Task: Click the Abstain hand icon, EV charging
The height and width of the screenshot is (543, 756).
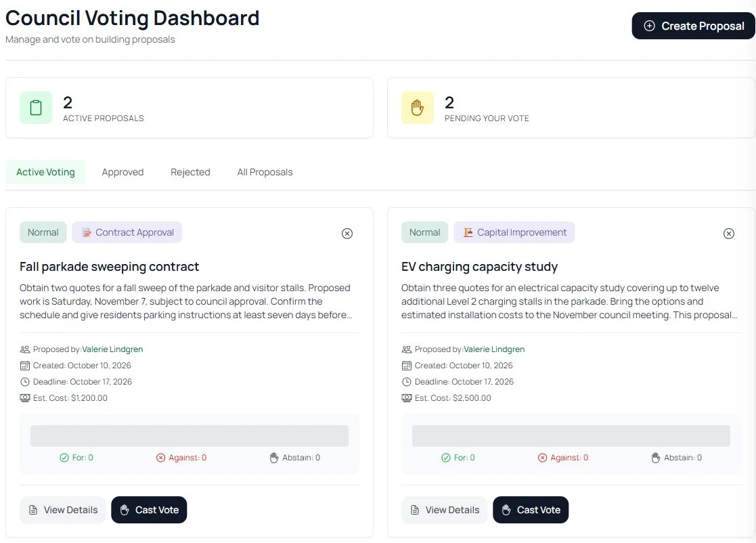Action: pyautogui.click(x=656, y=458)
